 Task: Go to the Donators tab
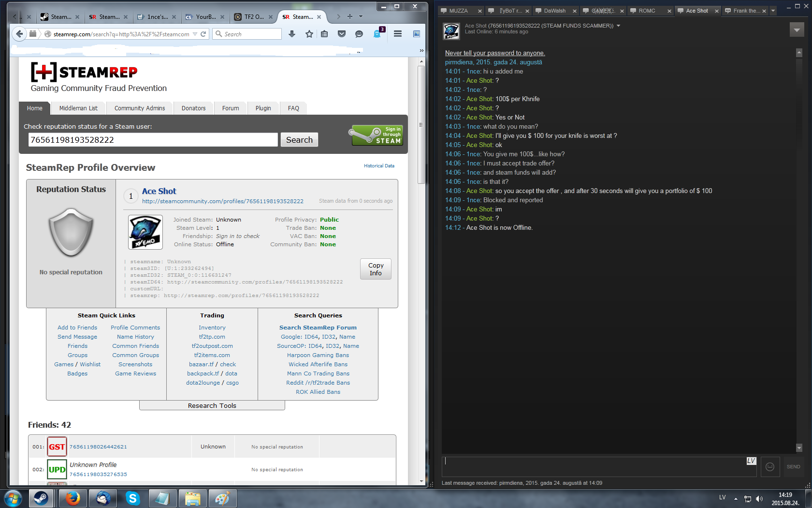(193, 108)
